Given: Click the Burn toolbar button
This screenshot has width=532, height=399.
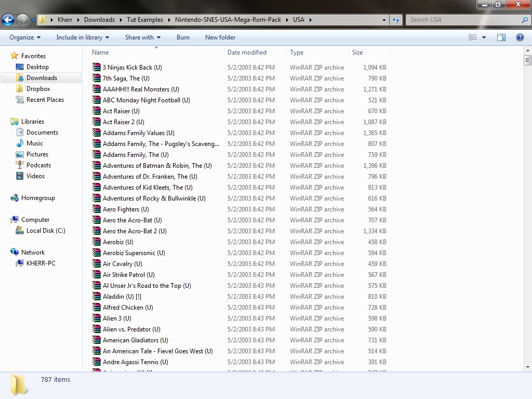Looking at the screenshot, I should [x=183, y=37].
